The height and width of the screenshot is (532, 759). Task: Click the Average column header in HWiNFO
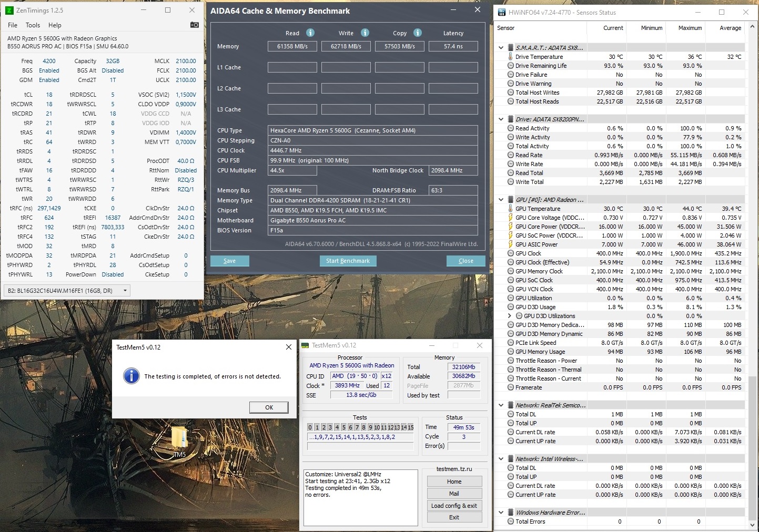click(725, 28)
